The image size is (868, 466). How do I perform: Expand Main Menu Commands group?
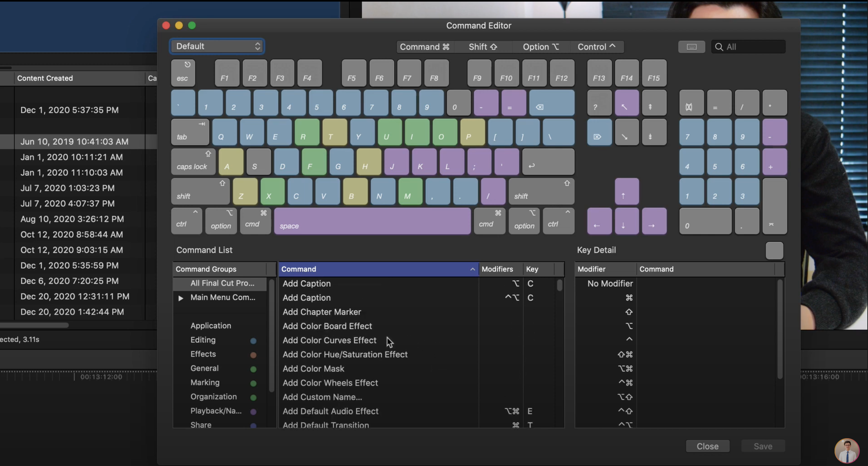click(x=181, y=298)
